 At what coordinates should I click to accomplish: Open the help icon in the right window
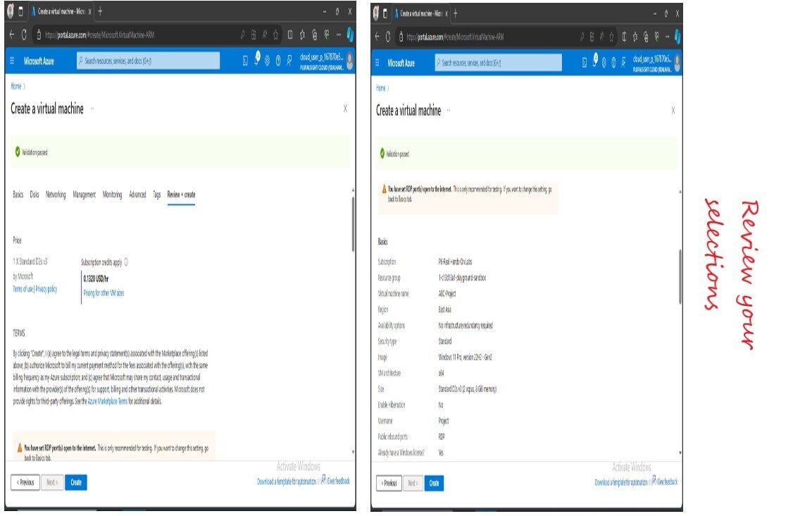pyautogui.click(x=613, y=63)
